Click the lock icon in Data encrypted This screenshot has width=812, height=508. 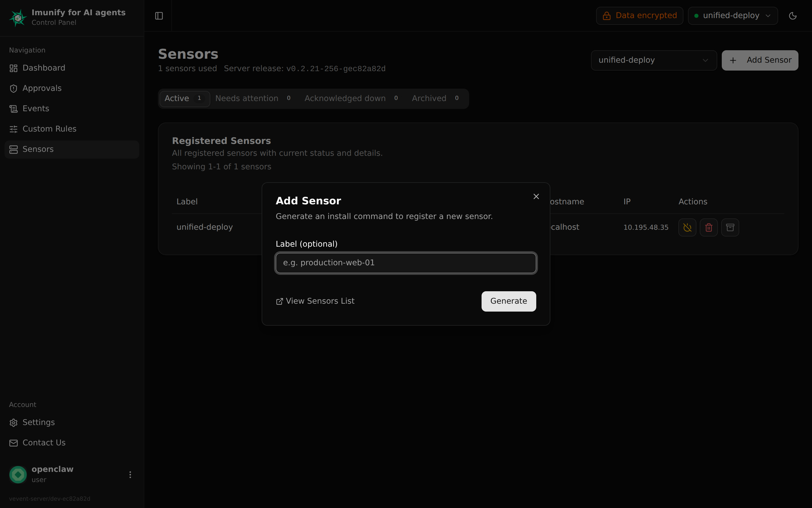tap(606, 16)
